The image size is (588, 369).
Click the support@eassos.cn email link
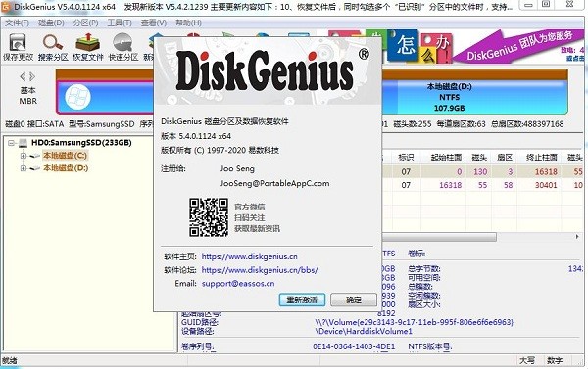coord(238,284)
